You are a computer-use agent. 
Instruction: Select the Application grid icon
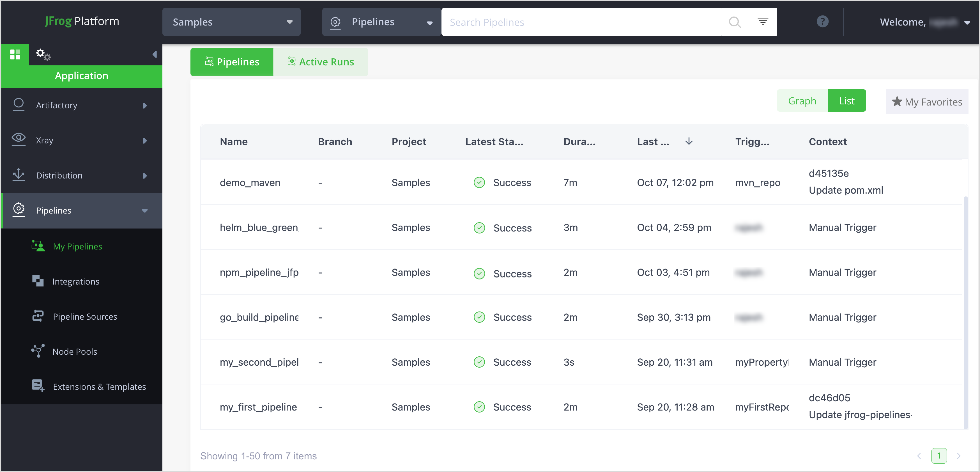point(15,54)
